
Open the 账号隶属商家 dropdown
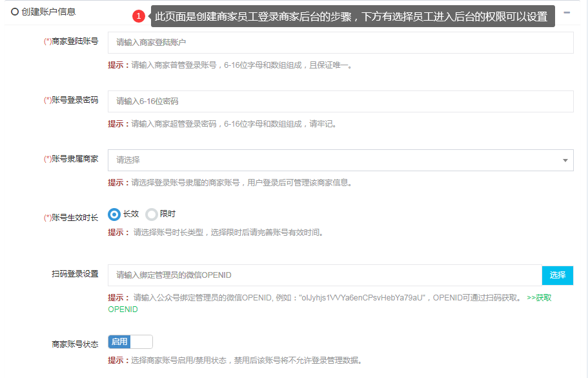[x=341, y=160]
